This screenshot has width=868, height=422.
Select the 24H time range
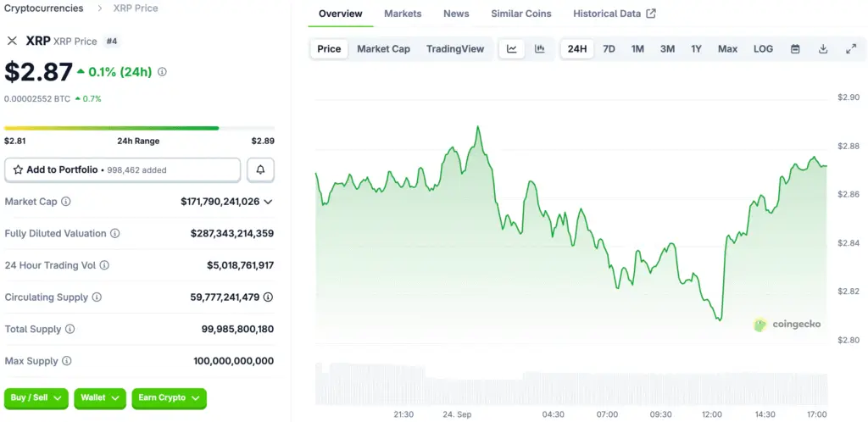[x=576, y=49]
